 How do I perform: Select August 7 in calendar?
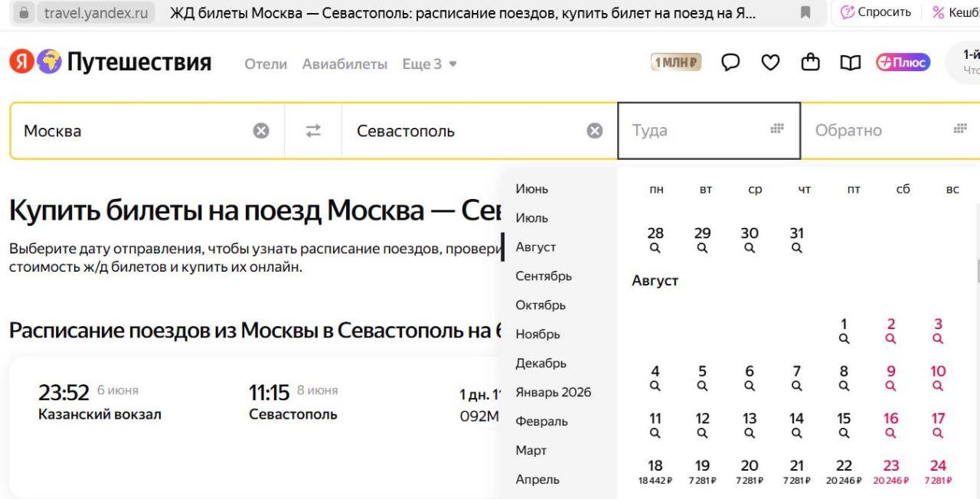coord(797,377)
